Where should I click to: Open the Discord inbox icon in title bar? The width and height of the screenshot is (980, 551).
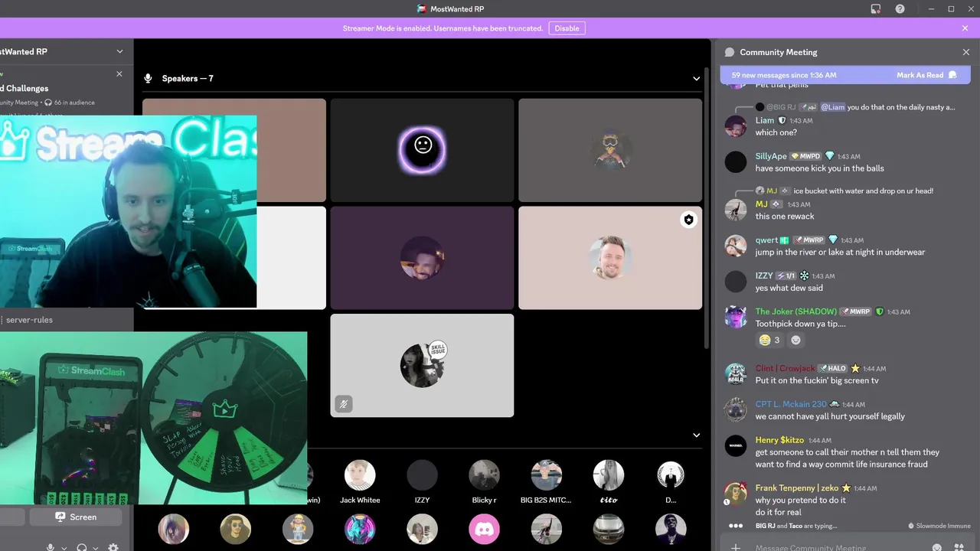point(876,9)
